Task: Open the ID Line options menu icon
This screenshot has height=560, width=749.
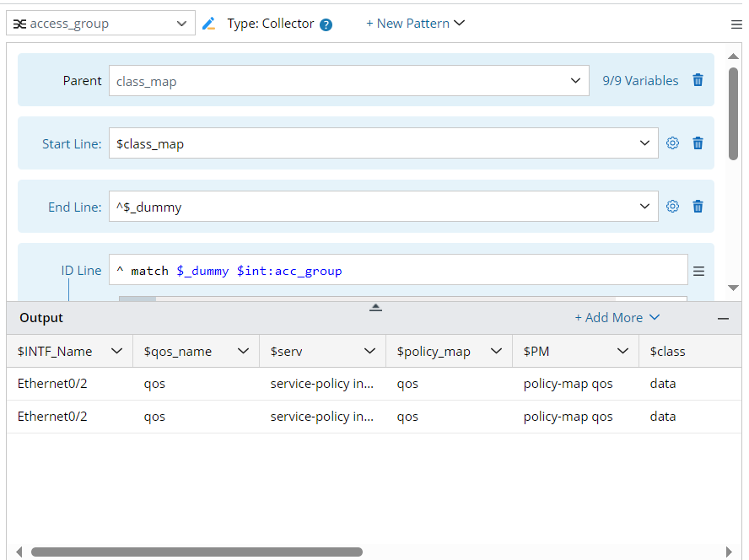Action: [698, 271]
